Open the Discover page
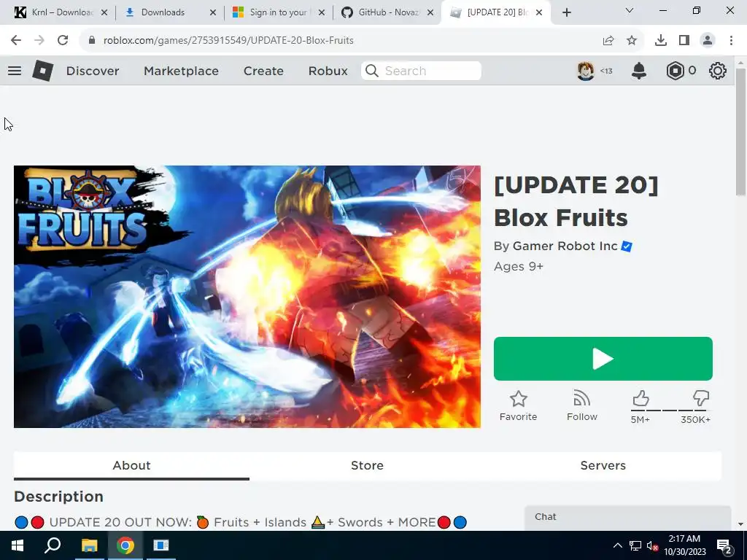The height and width of the screenshot is (560, 747). click(x=93, y=71)
